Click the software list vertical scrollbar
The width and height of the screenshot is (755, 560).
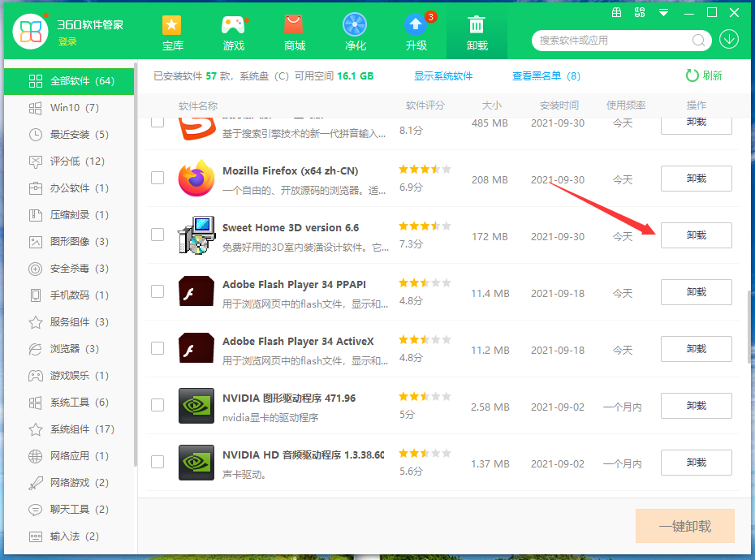[750, 327]
